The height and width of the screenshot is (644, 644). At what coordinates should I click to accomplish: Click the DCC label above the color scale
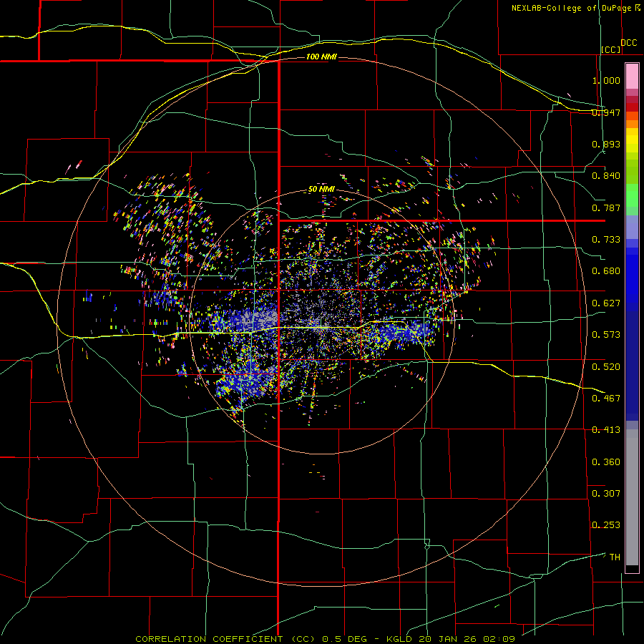click(629, 43)
